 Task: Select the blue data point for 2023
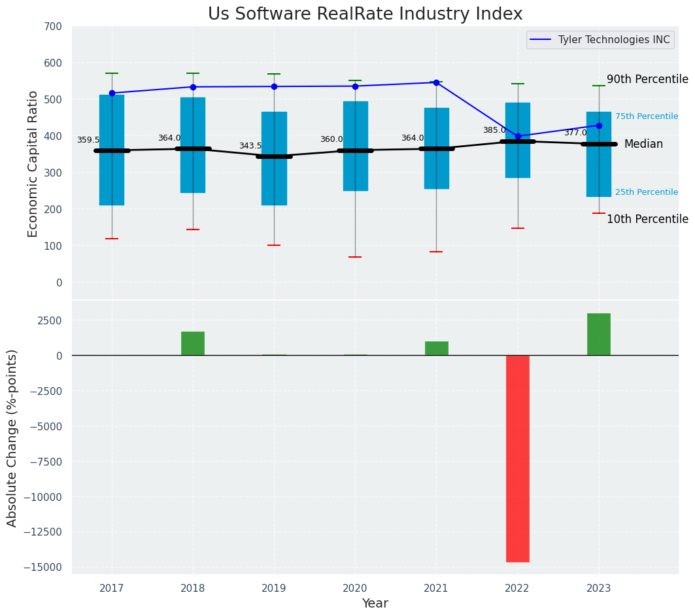point(599,126)
